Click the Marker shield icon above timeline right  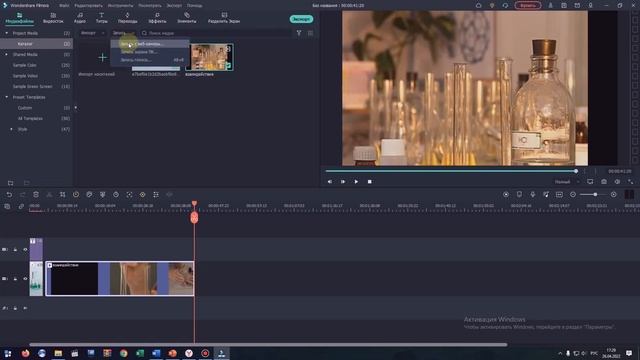pyautogui.click(x=519, y=195)
